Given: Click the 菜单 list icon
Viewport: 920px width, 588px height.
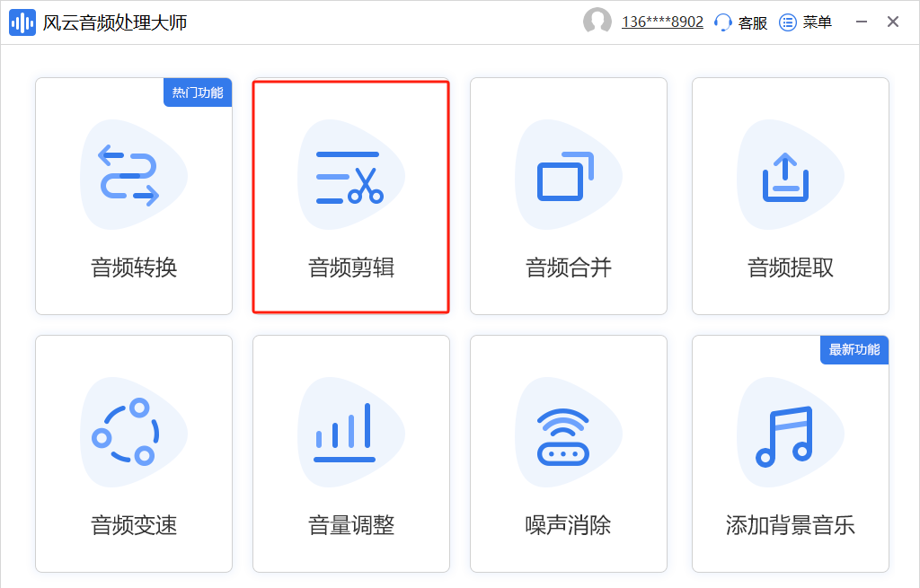Looking at the screenshot, I should [787, 22].
